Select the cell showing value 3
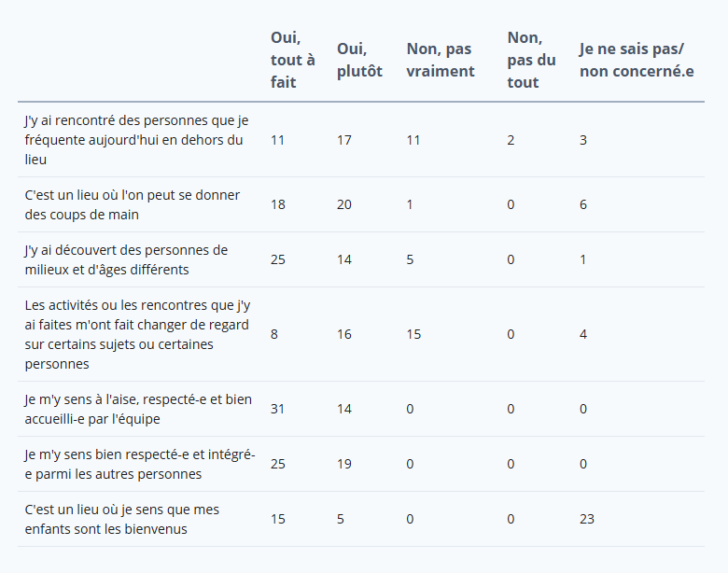The height and width of the screenshot is (573, 728). (x=583, y=140)
